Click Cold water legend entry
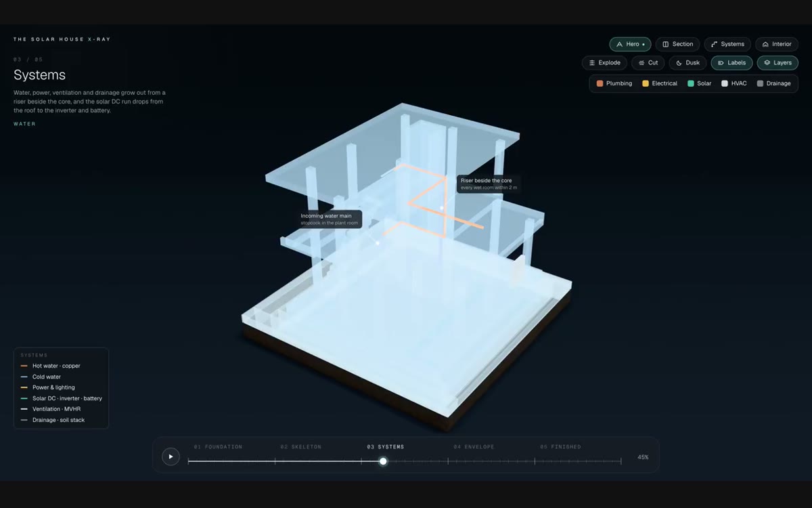Screen dimensions: 812x508 tap(41, 377)
